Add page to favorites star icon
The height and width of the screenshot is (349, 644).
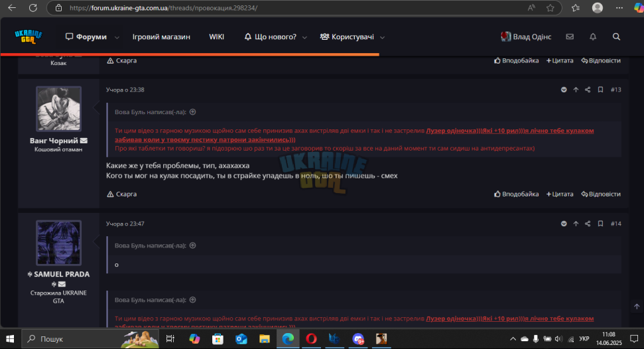pyautogui.click(x=550, y=8)
